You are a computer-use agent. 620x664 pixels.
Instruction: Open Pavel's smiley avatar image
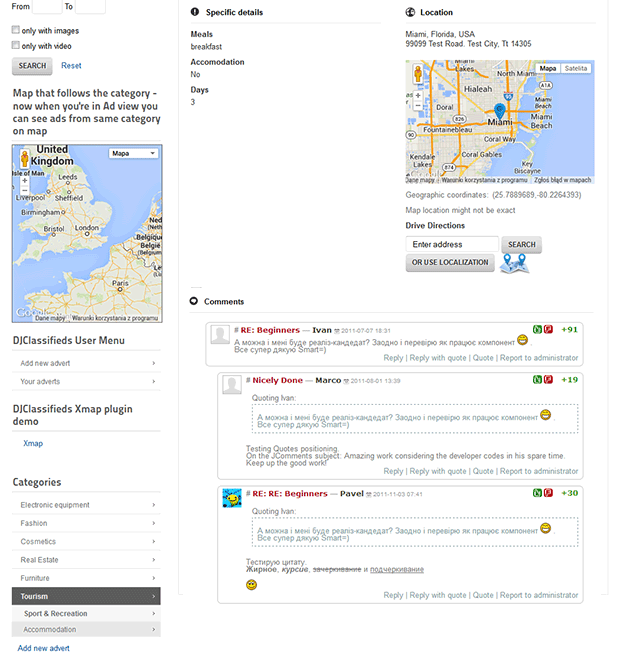pos(232,498)
